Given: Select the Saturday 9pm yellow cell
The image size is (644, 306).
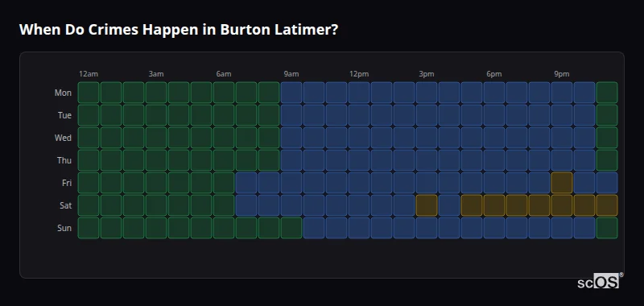Looking at the screenshot, I should (x=562, y=205).
